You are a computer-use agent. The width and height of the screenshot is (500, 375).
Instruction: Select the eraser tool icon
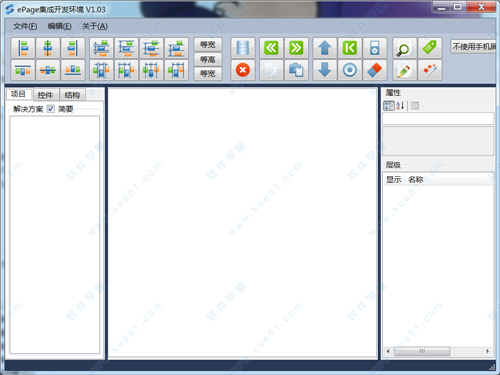coord(375,70)
